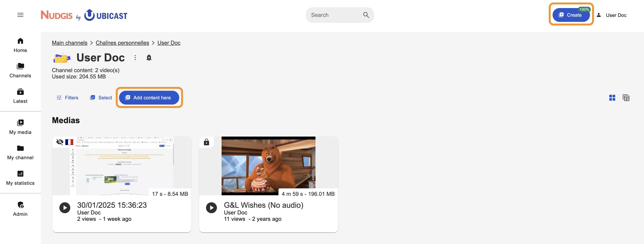
Task: Click the User Doc channel heading
Action: (x=100, y=58)
